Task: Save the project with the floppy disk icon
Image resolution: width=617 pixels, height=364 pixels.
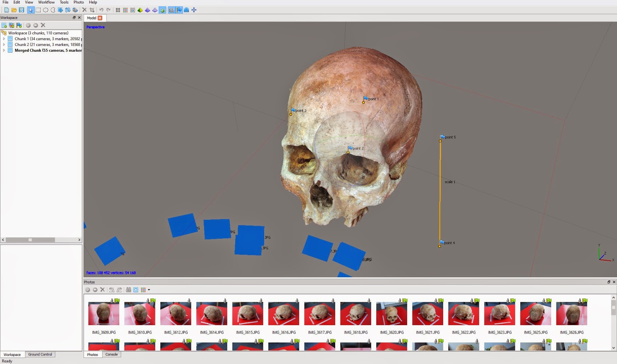Action: [x=22, y=10]
